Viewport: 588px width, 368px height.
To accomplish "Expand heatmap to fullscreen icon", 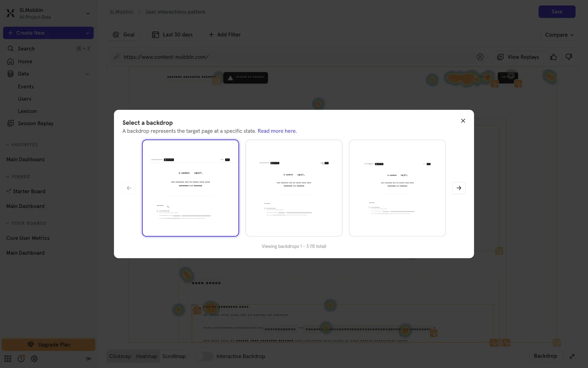I will (572, 356).
